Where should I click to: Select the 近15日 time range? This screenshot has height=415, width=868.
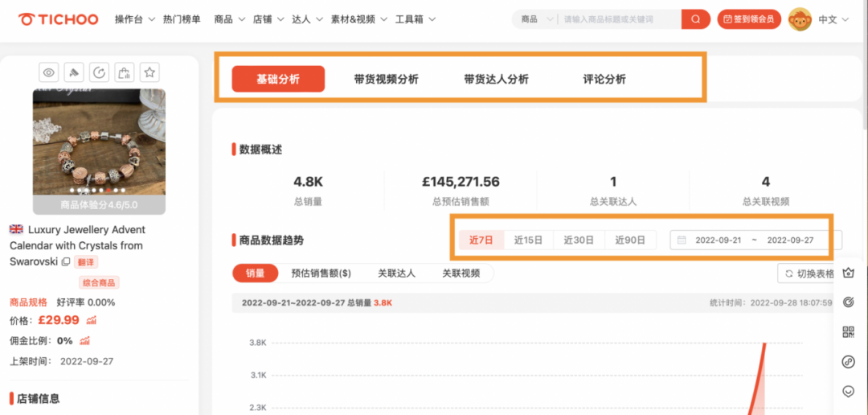coord(528,240)
